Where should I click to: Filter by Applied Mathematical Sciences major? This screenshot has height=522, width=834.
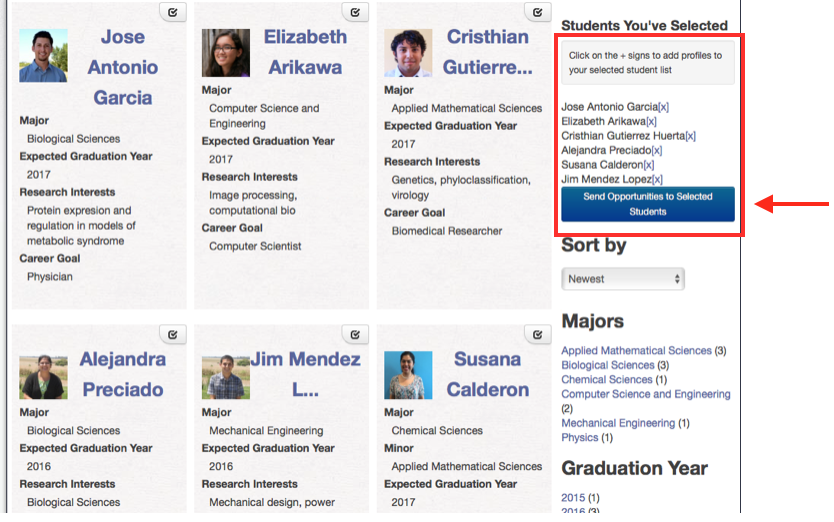click(x=636, y=351)
